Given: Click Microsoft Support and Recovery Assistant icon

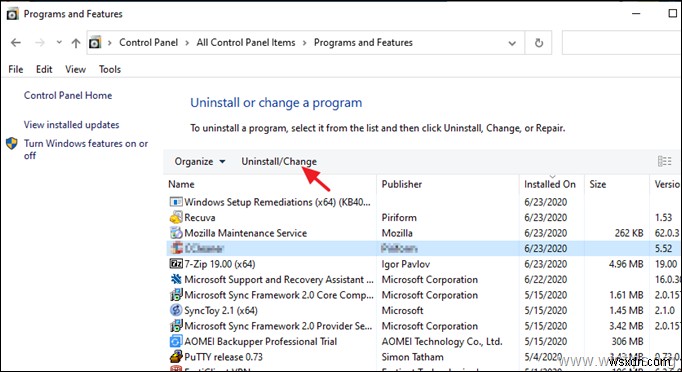Looking at the screenshot, I should tap(176, 279).
